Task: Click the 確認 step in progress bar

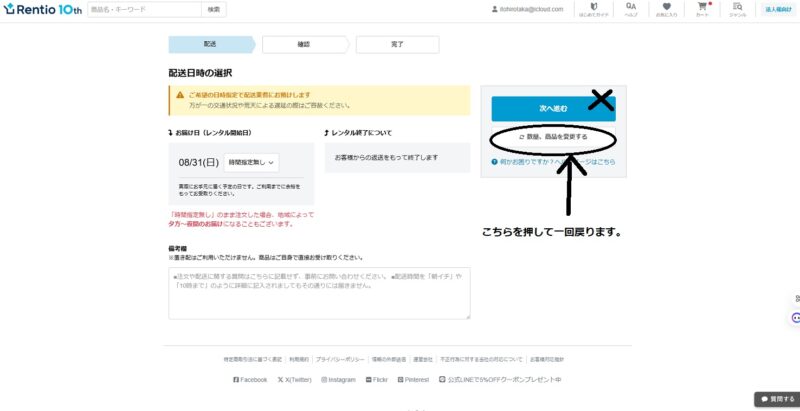Action: (303, 44)
